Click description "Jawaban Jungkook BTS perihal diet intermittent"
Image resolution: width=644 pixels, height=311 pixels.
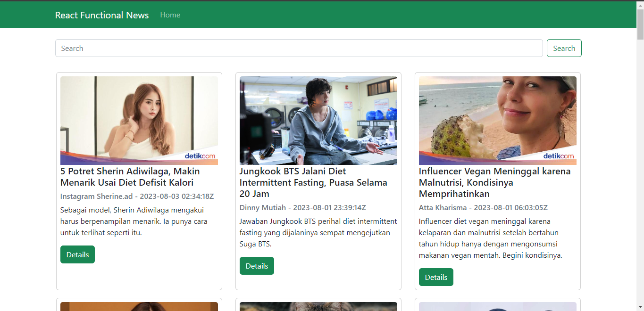[x=318, y=233]
